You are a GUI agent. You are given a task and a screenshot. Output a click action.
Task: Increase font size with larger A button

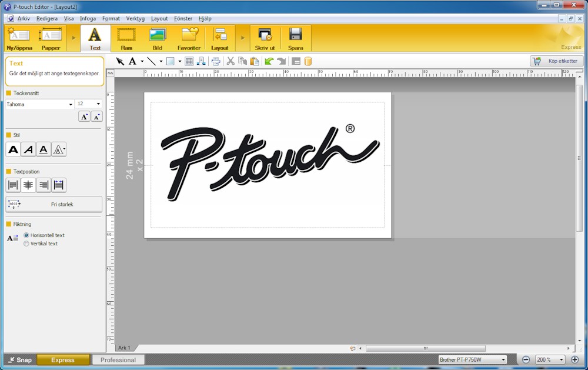point(84,116)
